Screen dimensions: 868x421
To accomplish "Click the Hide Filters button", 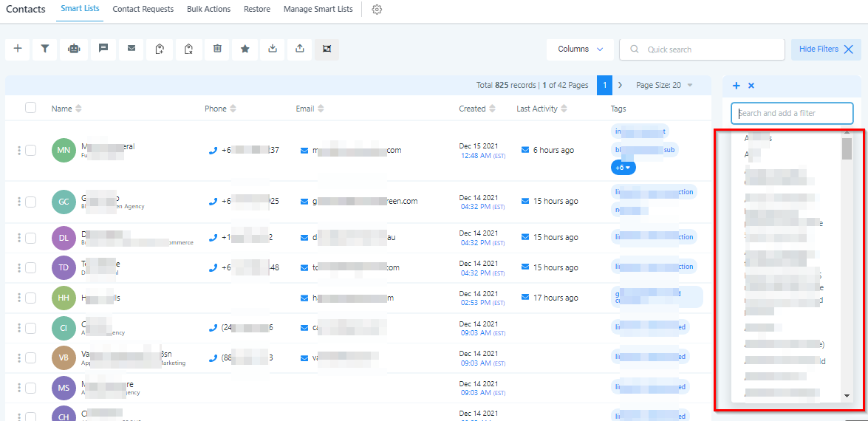I will click(825, 49).
